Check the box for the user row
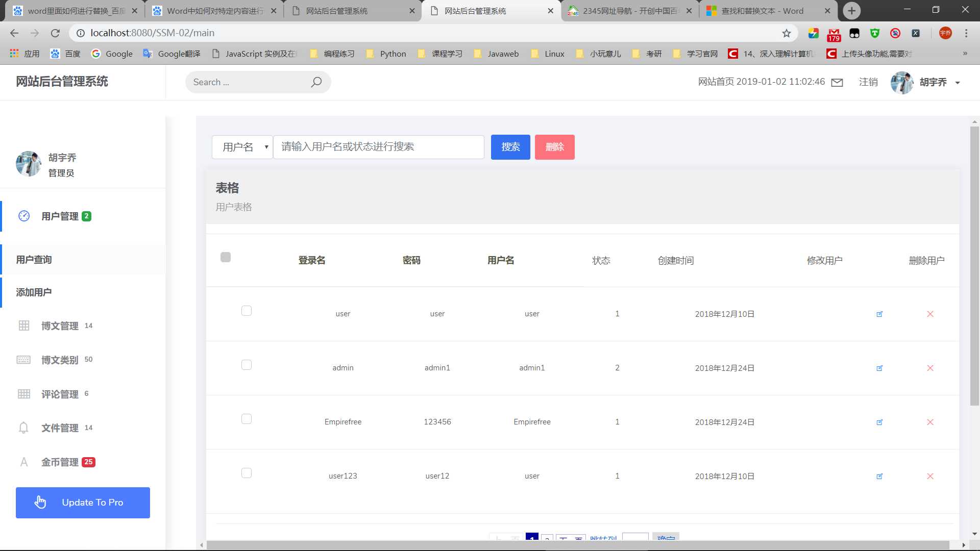This screenshot has width=980, height=551. (247, 311)
